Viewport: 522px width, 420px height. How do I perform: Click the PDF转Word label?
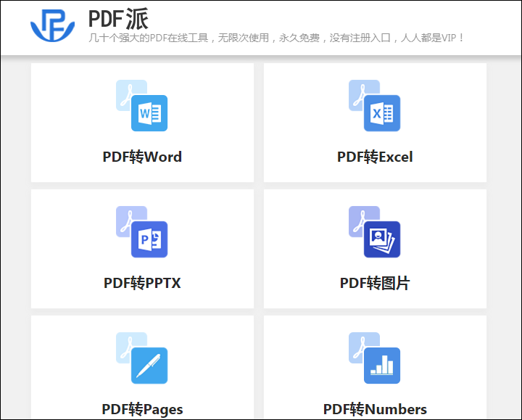142,157
